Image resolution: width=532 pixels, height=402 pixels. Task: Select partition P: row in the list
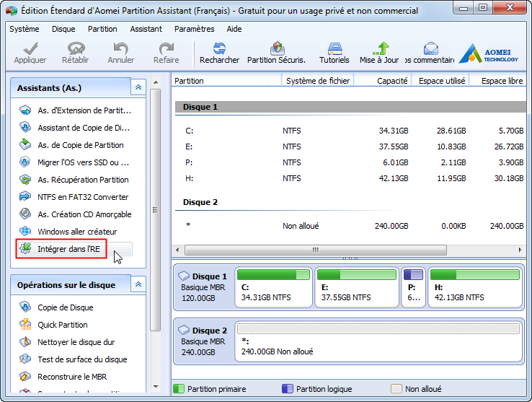coord(351,162)
